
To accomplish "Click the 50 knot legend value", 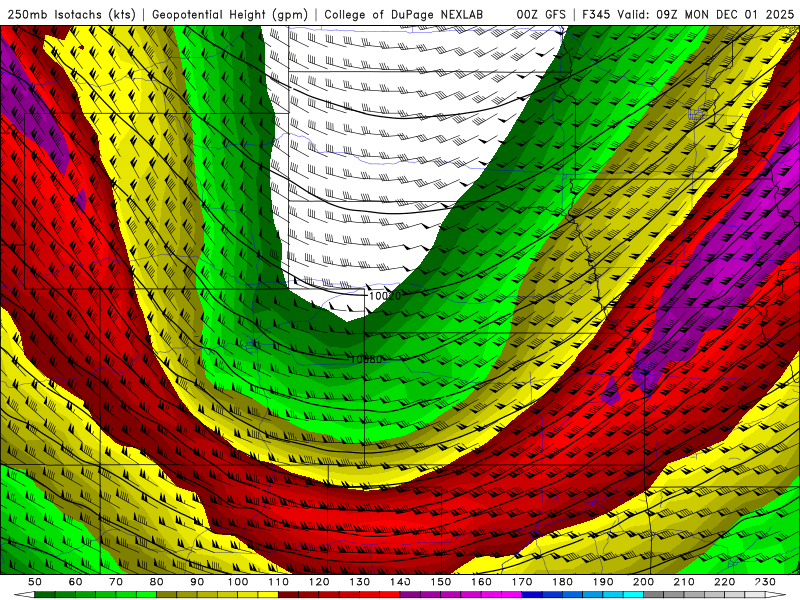I will 34,582.
